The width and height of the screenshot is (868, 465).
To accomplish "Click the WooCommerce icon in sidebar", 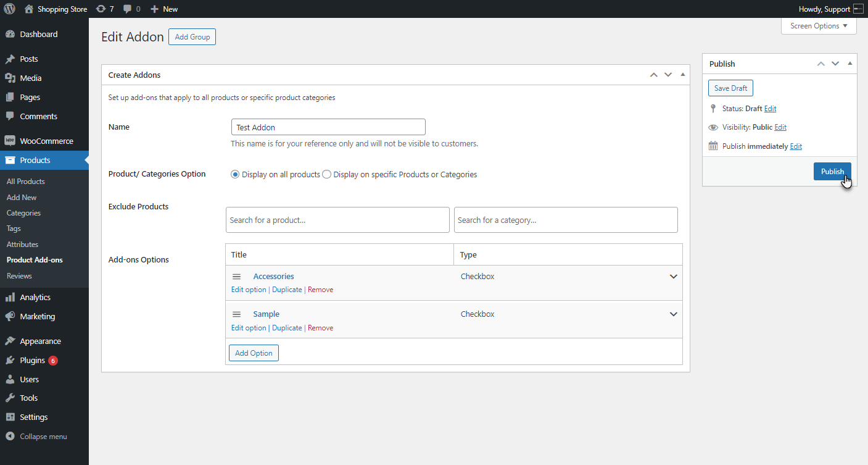I will (10, 141).
